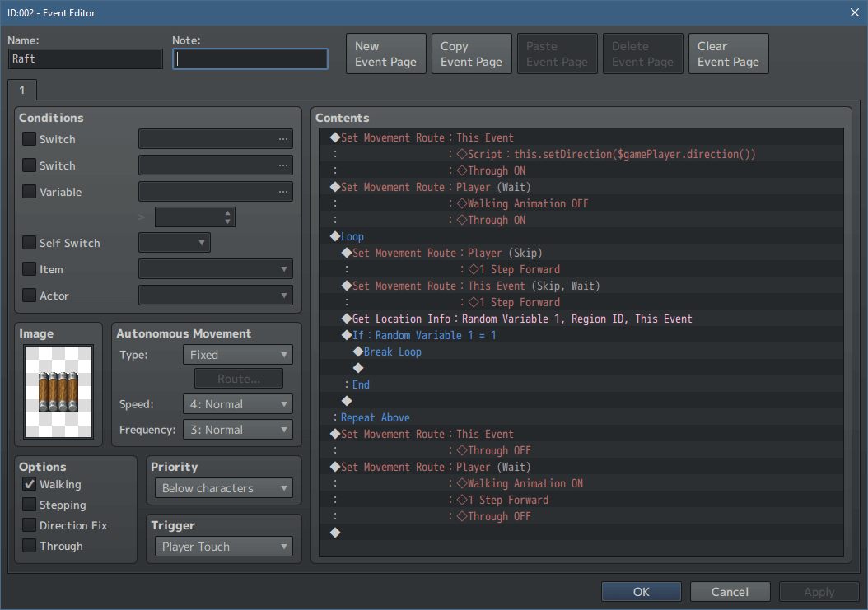Select the Repeat Above line

(581, 417)
